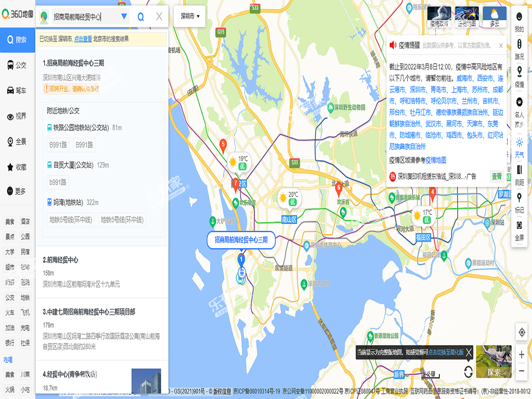Open the 我的 profile icon

(519, 22)
